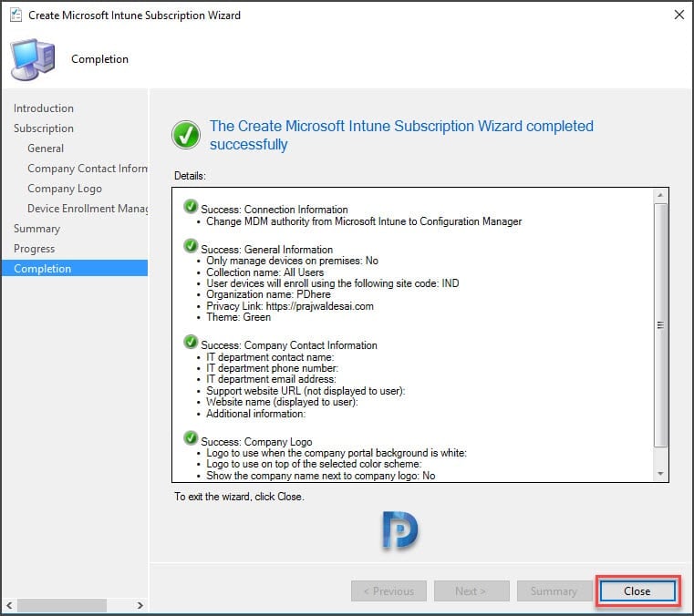Screen dimensions: 694x616
Task: Click 'Organization name: PDhere' line
Action: pos(268,294)
